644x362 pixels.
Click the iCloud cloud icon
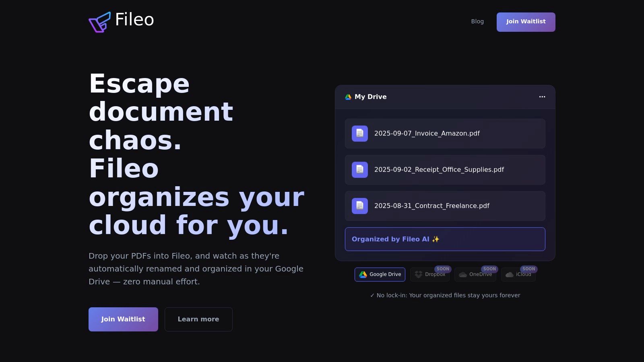point(510,274)
